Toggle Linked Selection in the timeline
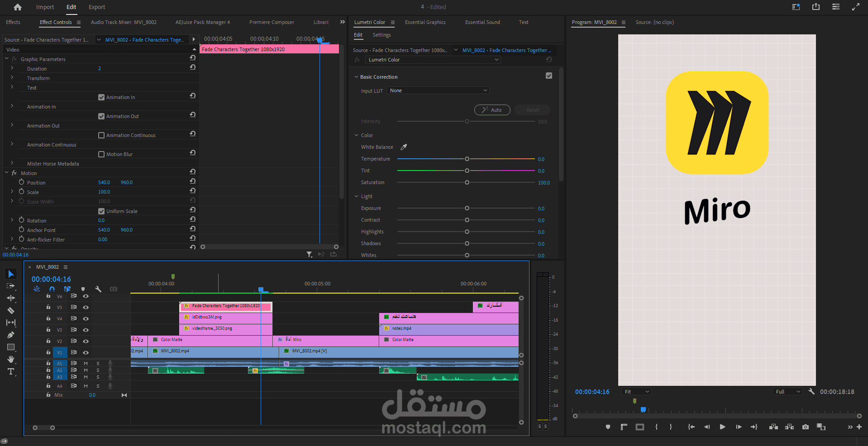 (67, 289)
